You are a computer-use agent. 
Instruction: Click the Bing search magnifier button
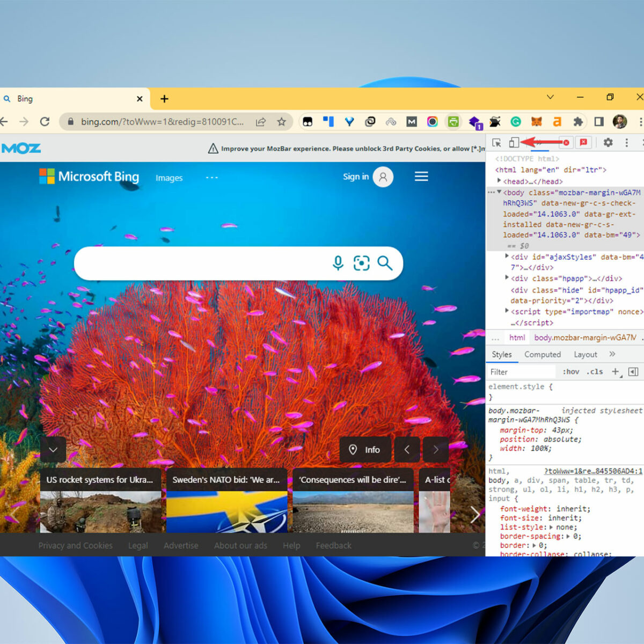point(385,263)
